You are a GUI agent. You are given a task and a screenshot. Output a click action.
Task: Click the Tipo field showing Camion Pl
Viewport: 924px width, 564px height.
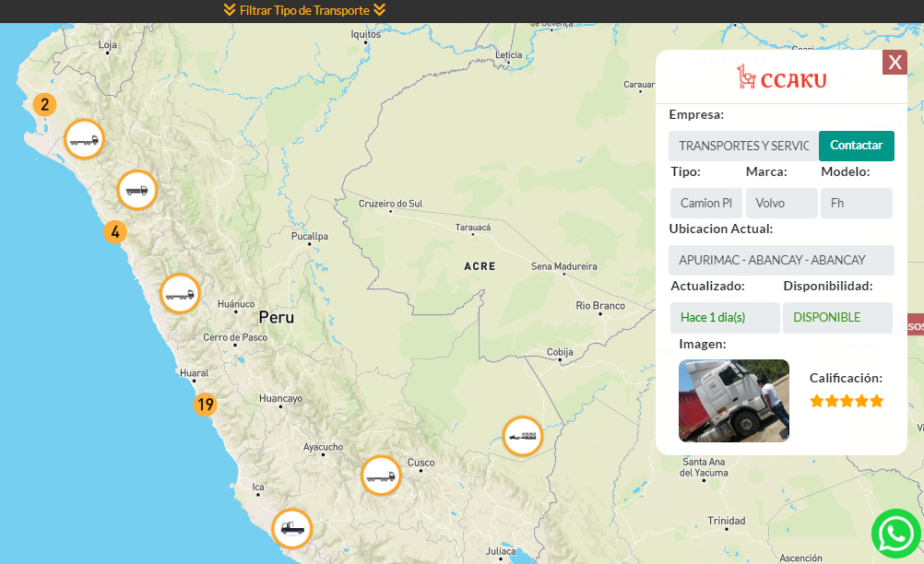[x=705, y=203]
